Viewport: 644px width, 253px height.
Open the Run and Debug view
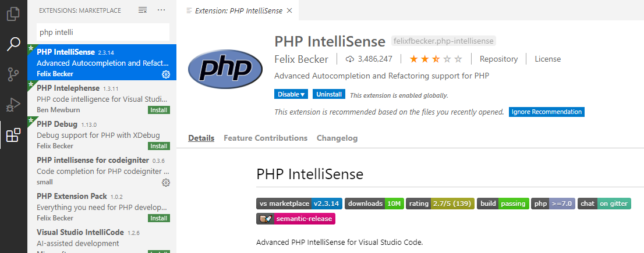tap(13, 105)
